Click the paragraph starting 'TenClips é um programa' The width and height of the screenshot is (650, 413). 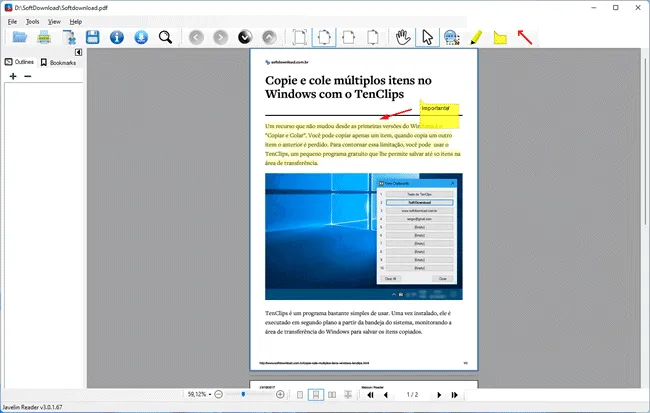[x=358, y=322]
